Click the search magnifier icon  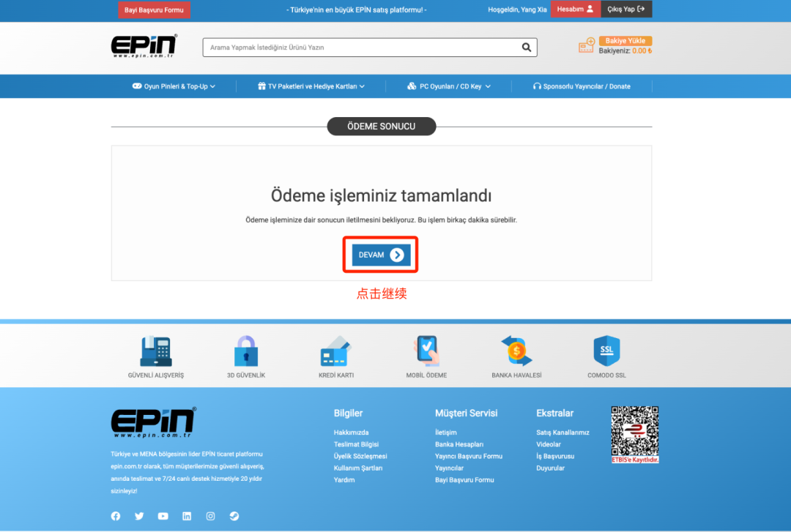(x=526, y=48)
